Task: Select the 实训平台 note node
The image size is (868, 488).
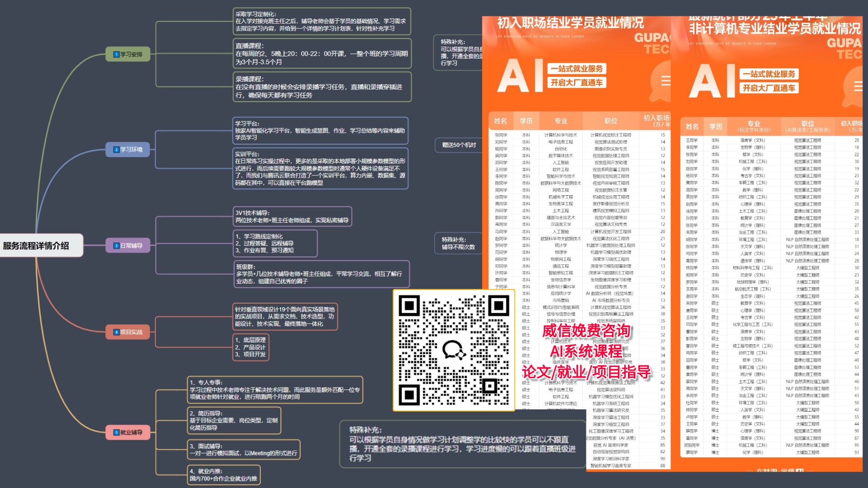Action: 320,169
